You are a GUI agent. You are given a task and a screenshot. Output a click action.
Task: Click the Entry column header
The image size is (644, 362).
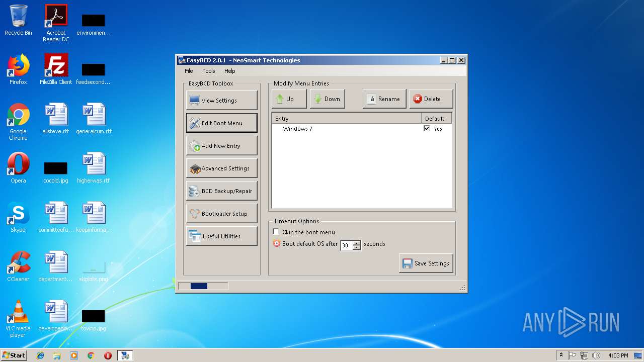[x=347, y=119]
